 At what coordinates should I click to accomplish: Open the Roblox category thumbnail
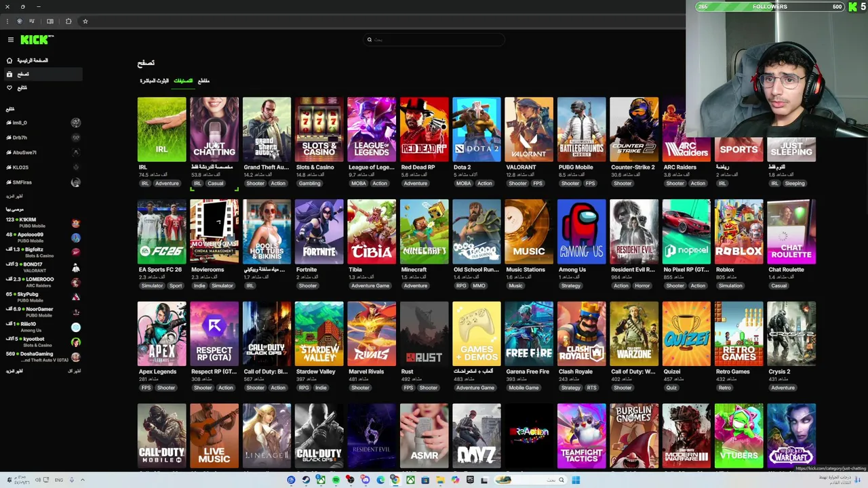739,232
